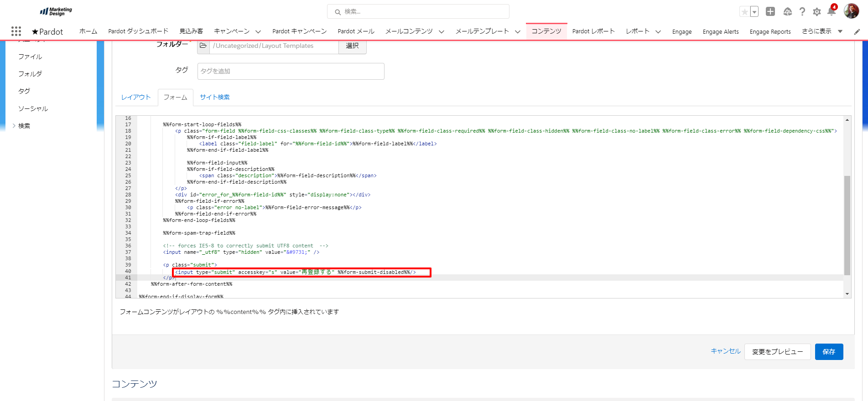Expand the キャンペーン menu chevron

tap(258, 32)
